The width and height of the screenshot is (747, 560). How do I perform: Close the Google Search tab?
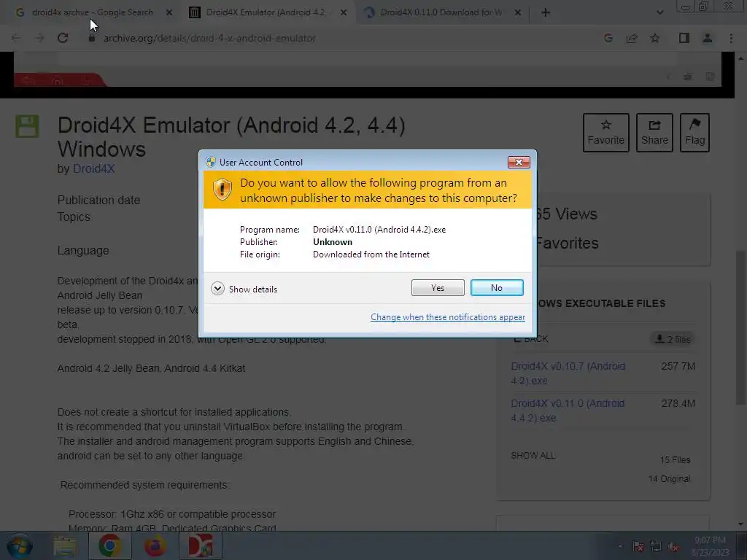coord(169,12)
